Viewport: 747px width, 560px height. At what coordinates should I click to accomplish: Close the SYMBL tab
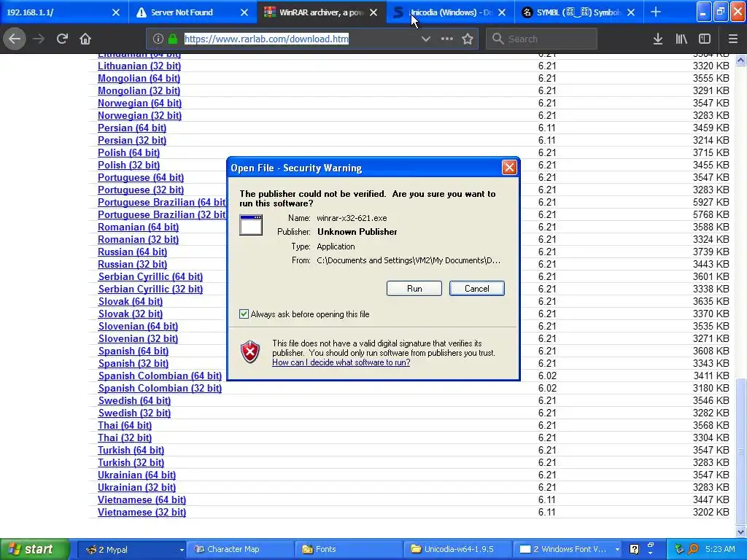[631, 12]
